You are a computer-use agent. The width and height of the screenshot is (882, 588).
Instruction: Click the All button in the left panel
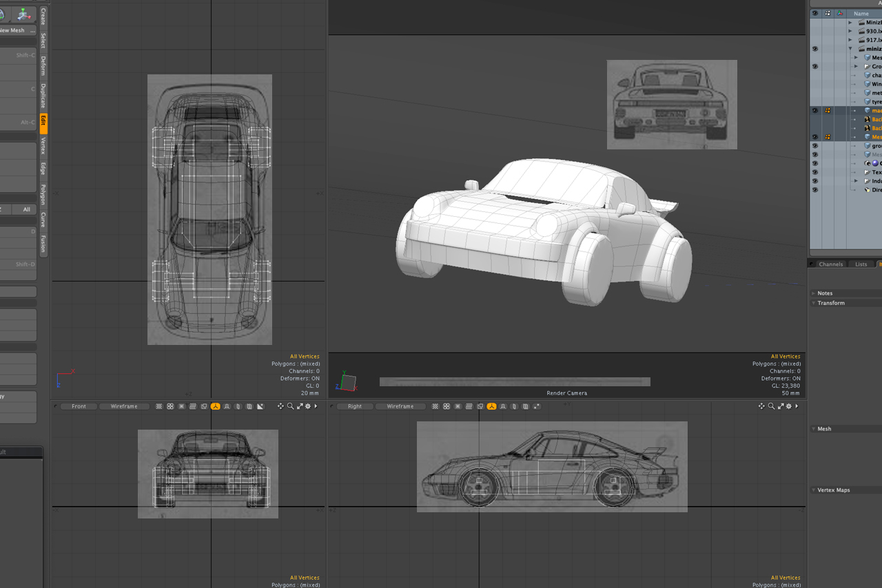[x=26, y=209]
